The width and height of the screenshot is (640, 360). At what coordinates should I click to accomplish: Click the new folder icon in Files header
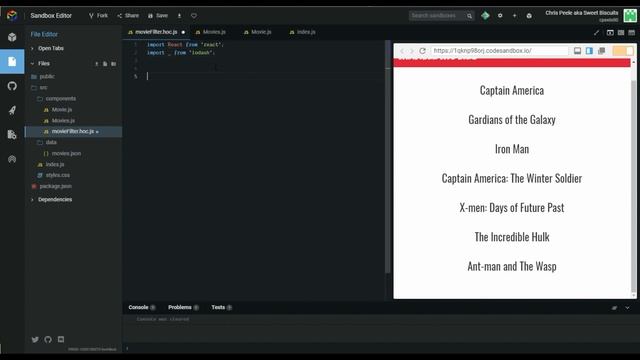pos(113,64)
